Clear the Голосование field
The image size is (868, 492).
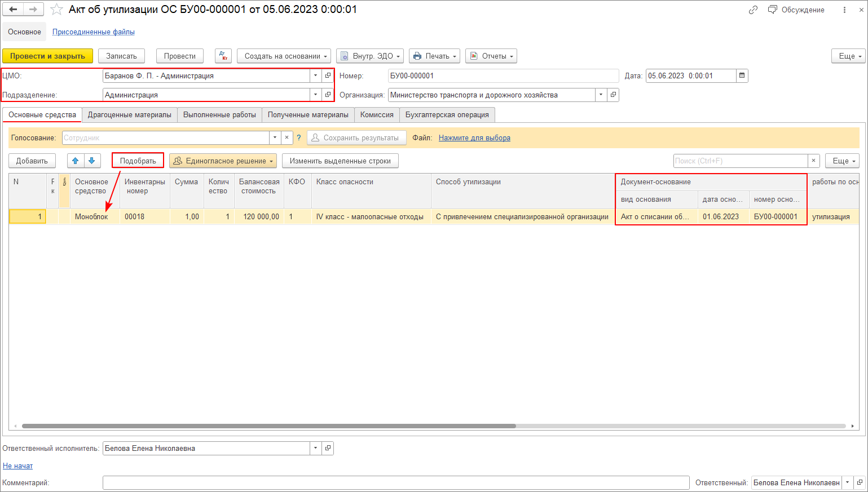287,138
